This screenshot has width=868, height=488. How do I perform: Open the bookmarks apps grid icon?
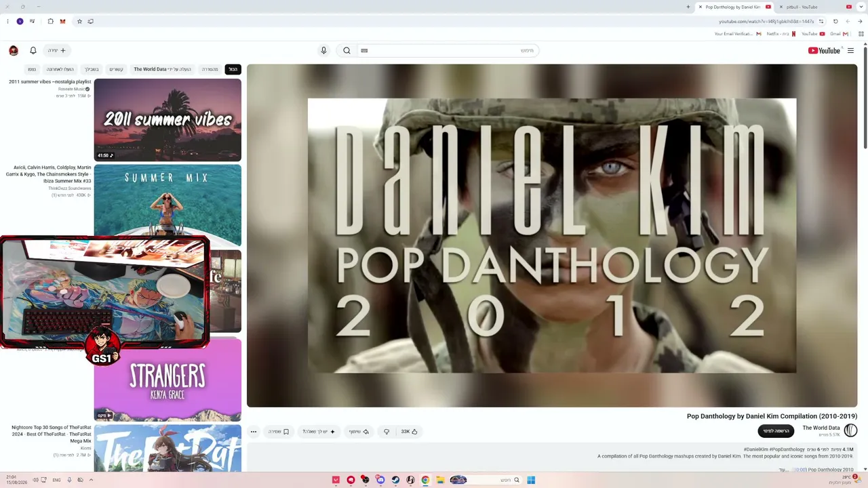click(861, 33)
